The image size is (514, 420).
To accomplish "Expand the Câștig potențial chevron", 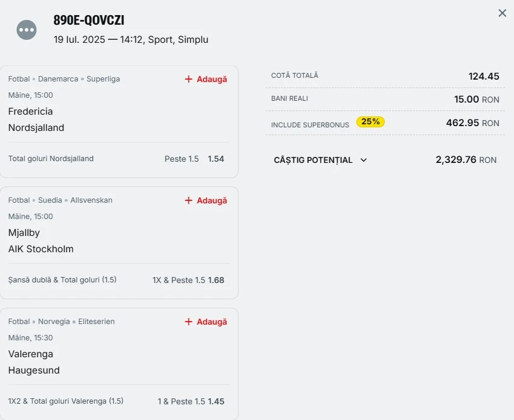I will coord(364,160).
